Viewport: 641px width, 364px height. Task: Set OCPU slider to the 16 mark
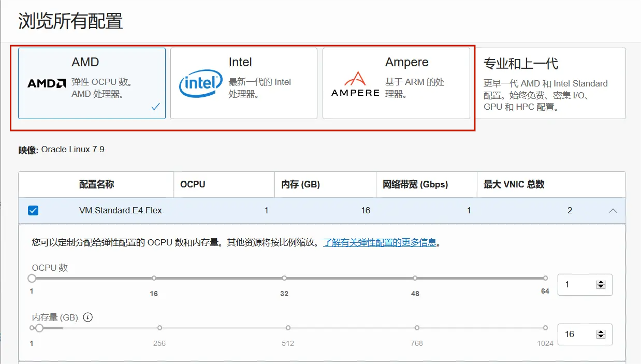pos(154,279)
